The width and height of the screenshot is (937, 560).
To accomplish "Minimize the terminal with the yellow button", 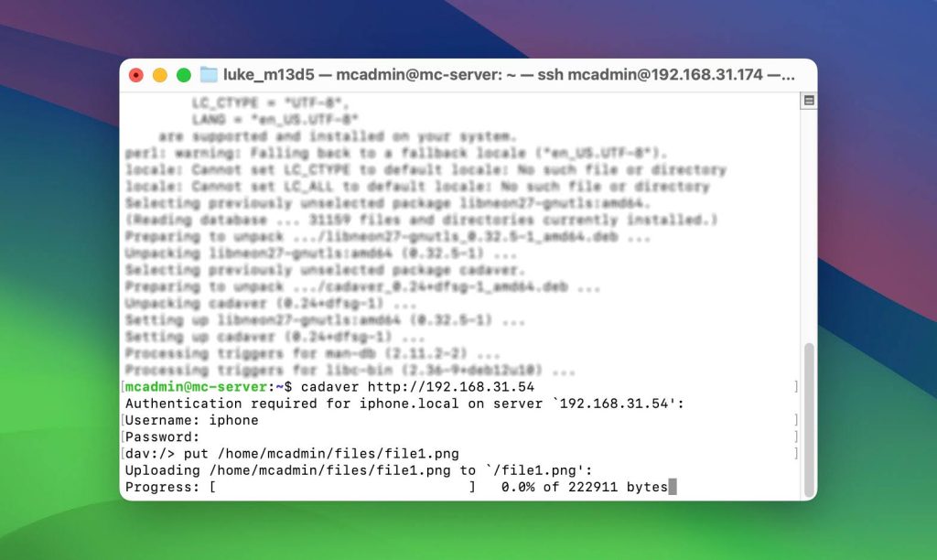I will pyautogui.click(x=160, y=75).
